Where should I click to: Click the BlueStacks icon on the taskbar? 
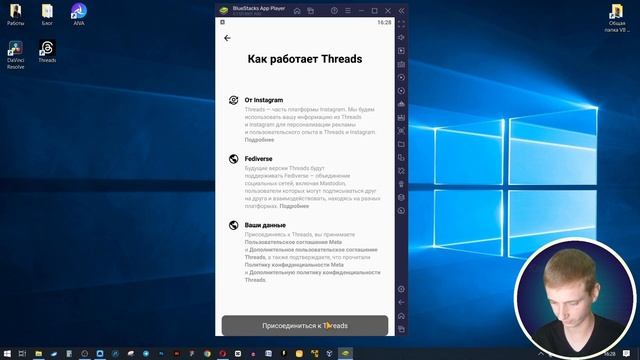pyautogui.click(x=345, y=353)
